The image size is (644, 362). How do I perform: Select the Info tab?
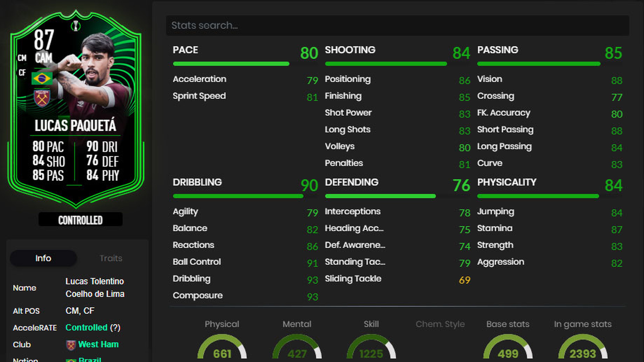(x=43, y=258)
